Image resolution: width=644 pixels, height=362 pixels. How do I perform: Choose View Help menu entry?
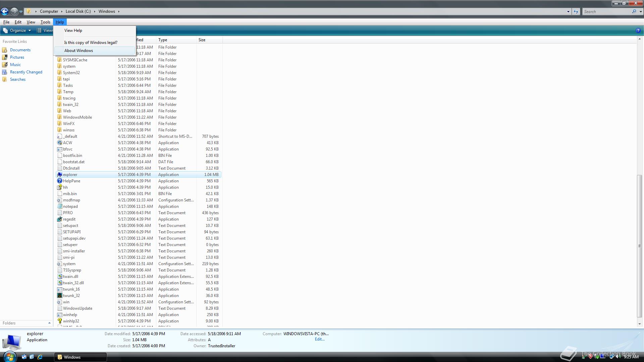coord(95,31)
